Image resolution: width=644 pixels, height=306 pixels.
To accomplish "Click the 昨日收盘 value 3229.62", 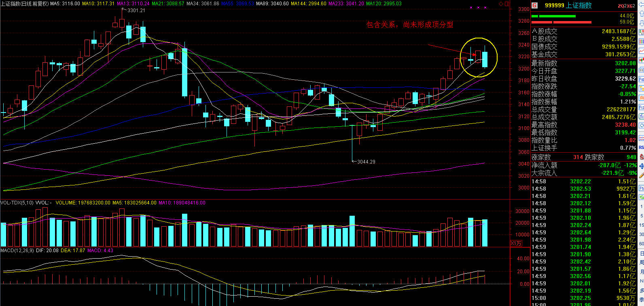I will click(625, 79).
